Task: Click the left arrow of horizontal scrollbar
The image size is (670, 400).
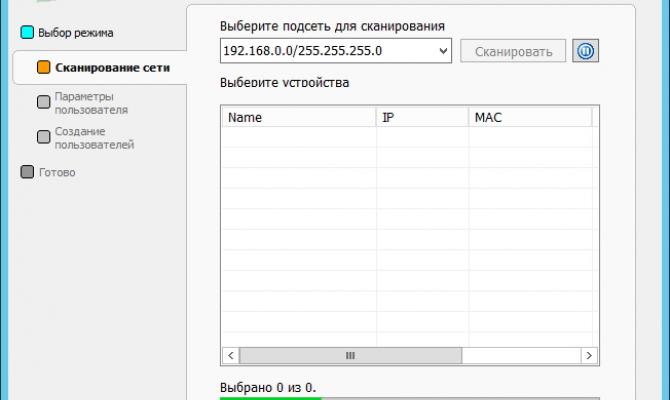Action: [x=229, y=355]
